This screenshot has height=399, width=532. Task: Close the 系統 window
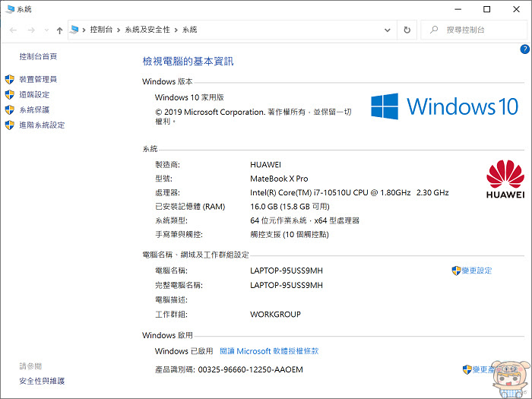[516, 9]
